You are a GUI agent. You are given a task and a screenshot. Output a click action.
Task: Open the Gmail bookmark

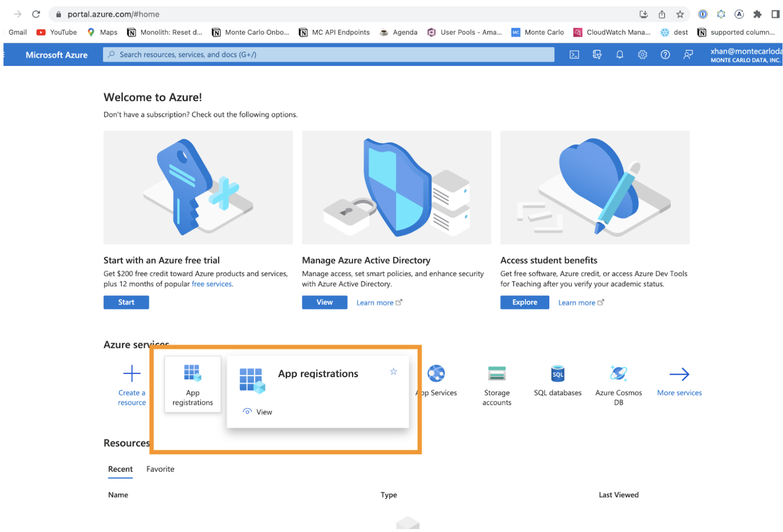coord(17,32)
